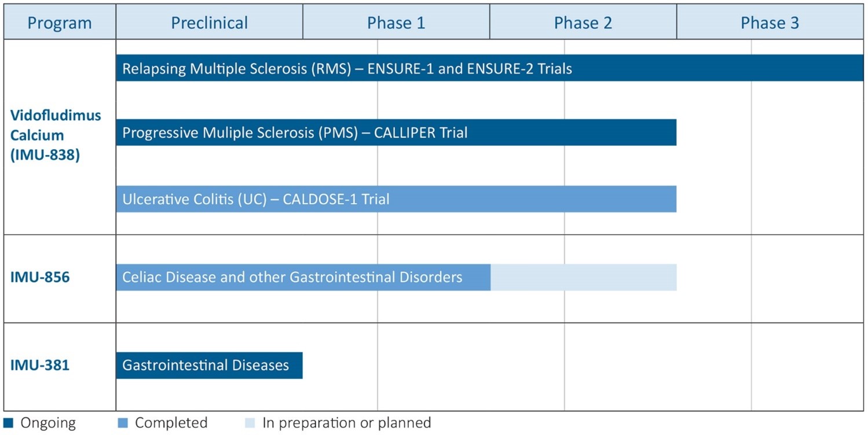Select the Phase 1 column header
Screen dimensions: 868x435
396,23
